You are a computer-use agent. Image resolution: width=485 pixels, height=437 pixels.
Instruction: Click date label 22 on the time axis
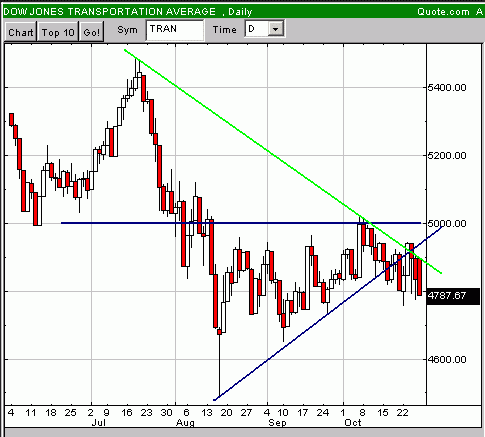(x=402, y=413)
